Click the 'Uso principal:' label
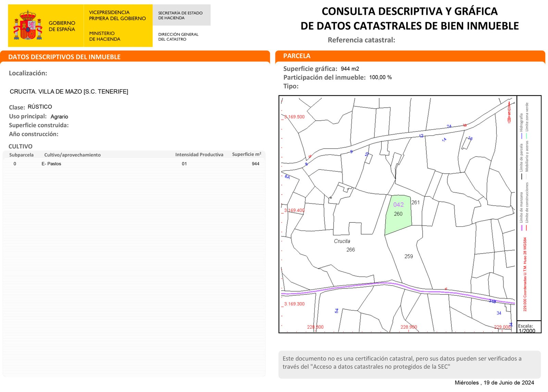This screenshot has height=392, width=548. tap(28, 117)
